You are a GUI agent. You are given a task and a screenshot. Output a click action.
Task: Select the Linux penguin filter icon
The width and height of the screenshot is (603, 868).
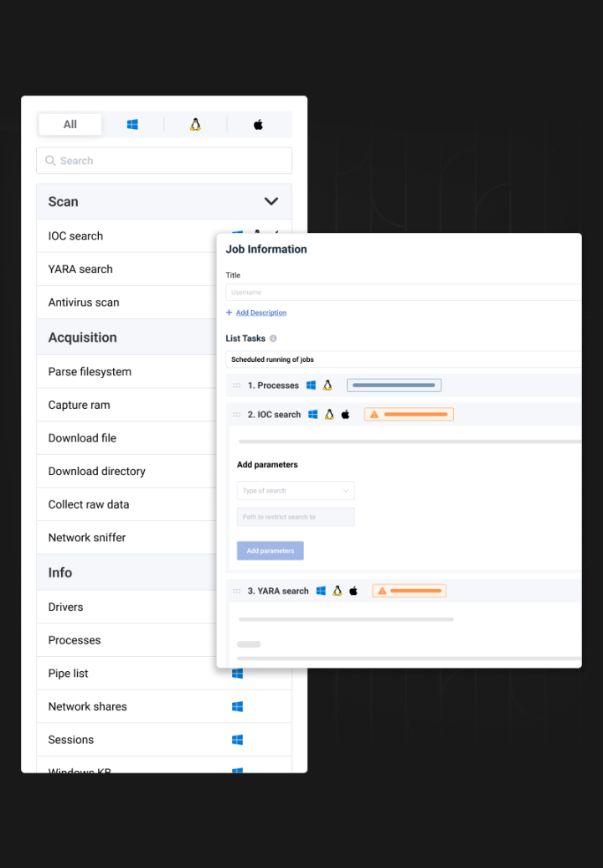(x=195, y=124)
